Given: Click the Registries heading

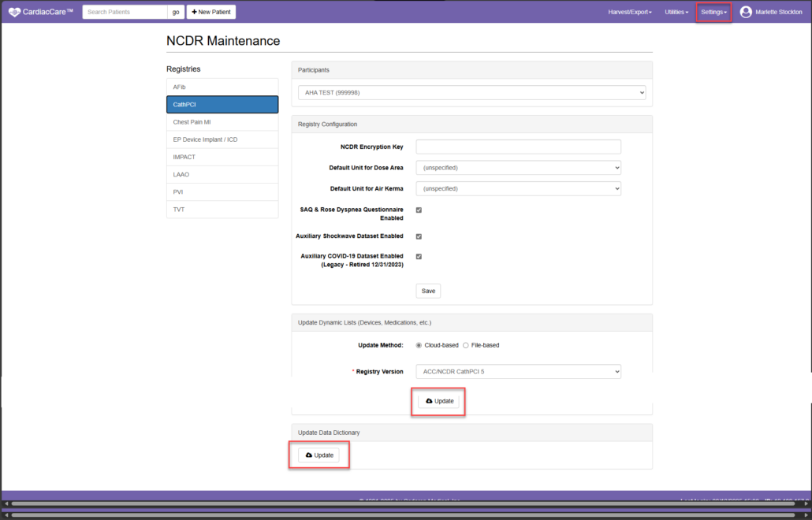Looking at the screenshot, I should 184,69.
